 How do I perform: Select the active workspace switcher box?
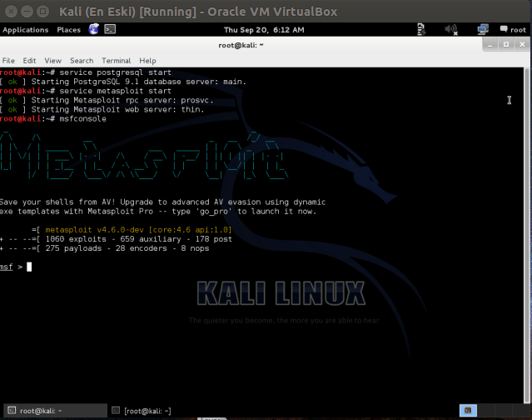[x=468, y=411]
